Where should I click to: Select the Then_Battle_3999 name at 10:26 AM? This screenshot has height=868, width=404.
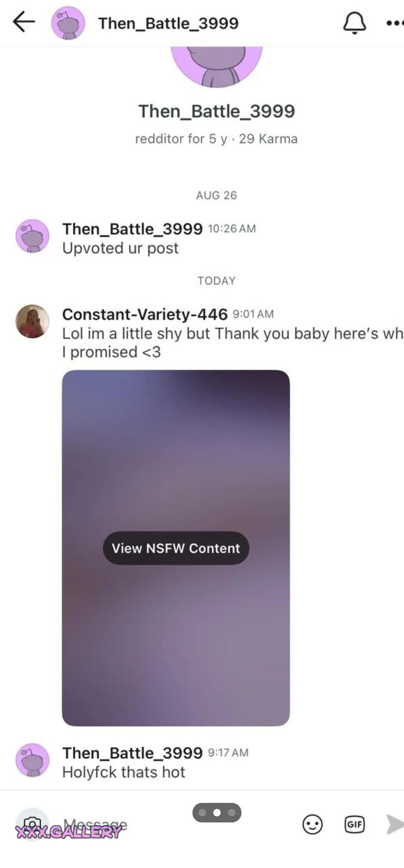(132, 228)
